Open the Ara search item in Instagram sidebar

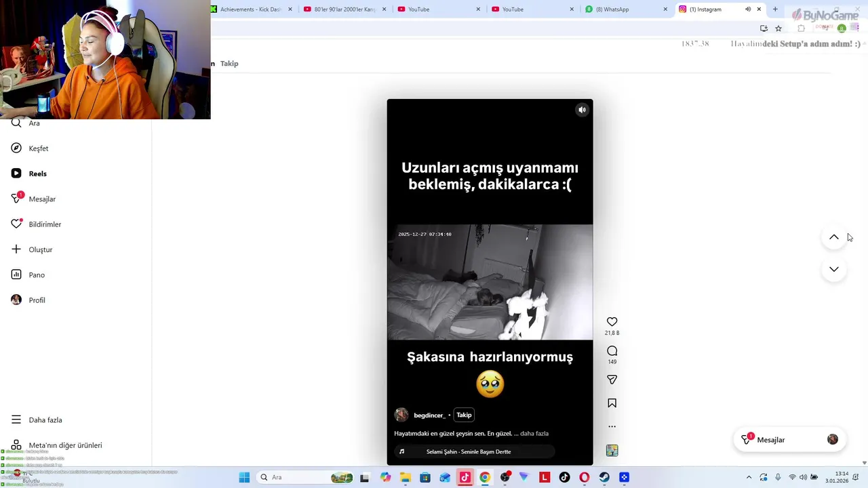click(x=27, y=123)
